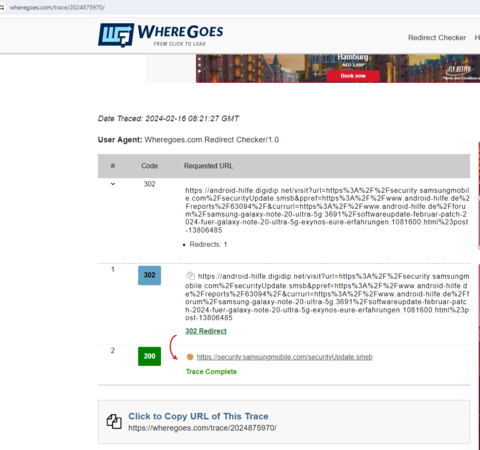Click the copy icon beside redirect step 1 URL
The width and height of the screenshot is (480, 450).
[190, 276]
